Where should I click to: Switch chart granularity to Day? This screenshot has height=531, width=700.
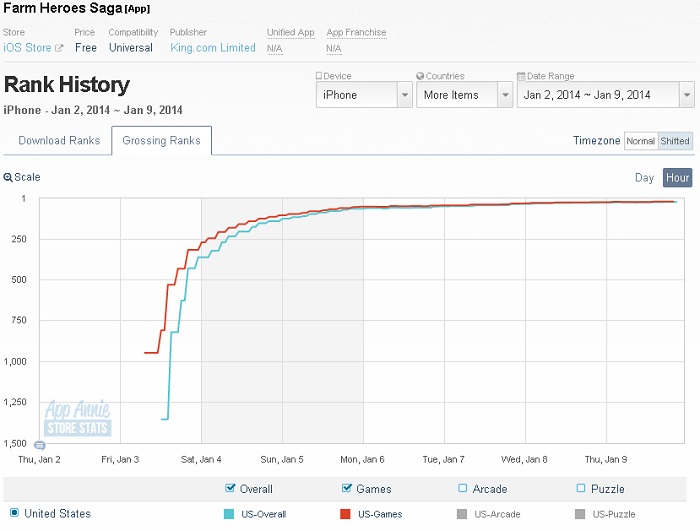click(644, 178)
